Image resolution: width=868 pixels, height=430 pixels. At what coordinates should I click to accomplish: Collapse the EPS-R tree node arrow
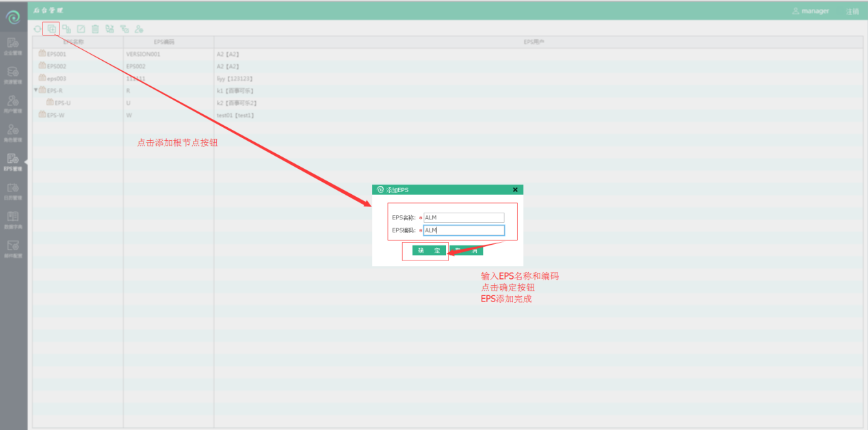click(x=36, y=90)
